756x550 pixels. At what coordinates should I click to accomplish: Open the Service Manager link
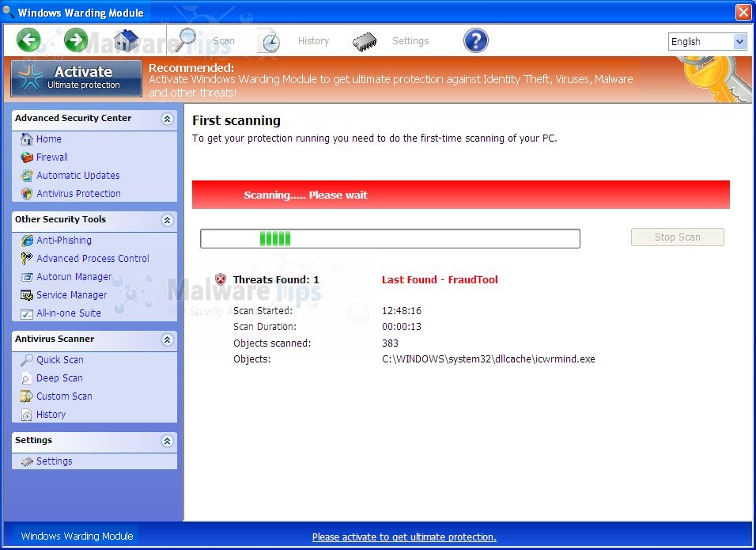tap(71, 295)
